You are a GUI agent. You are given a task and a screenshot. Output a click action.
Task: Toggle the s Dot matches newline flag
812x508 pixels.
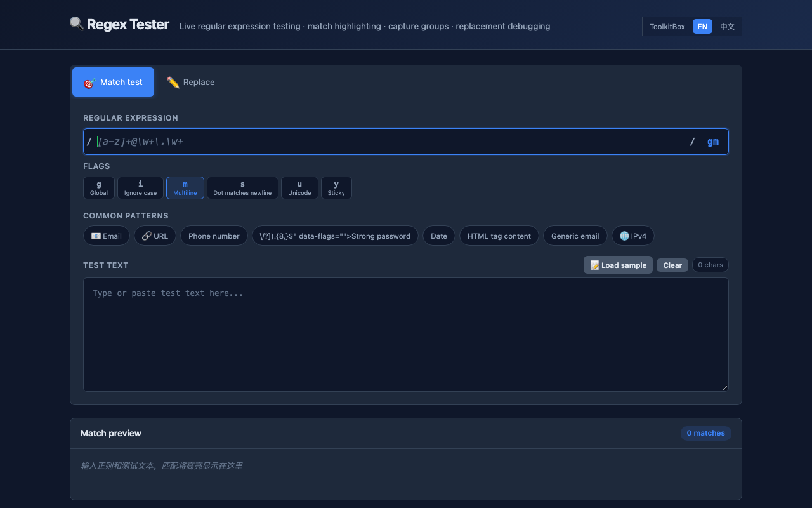point(242,188)
